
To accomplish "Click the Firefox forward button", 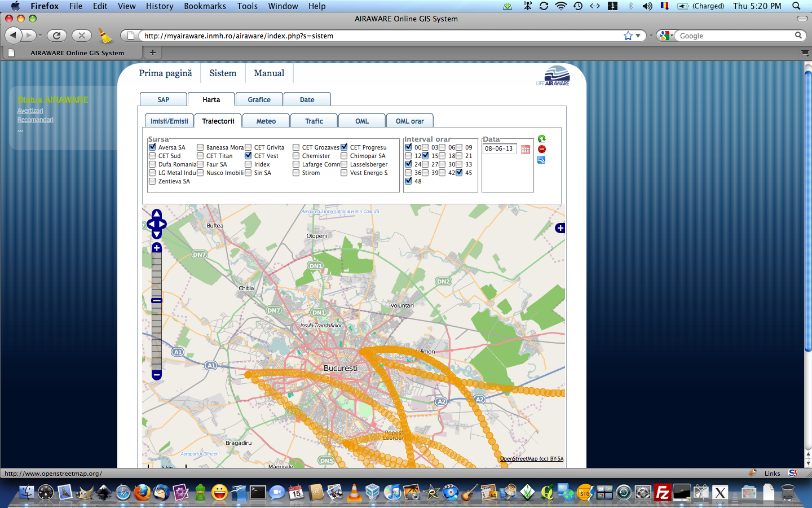I will [x=29, y=36].
